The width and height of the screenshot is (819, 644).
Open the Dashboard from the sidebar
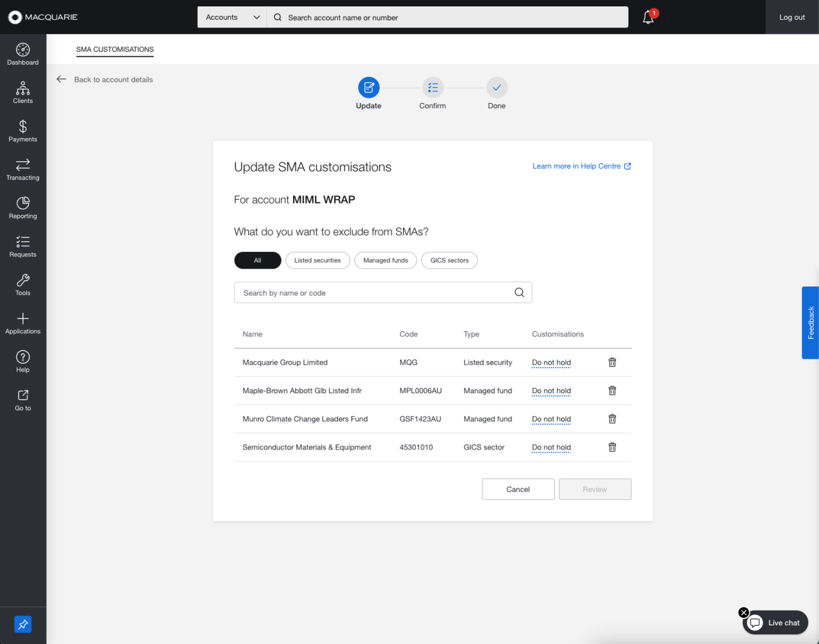23,54
